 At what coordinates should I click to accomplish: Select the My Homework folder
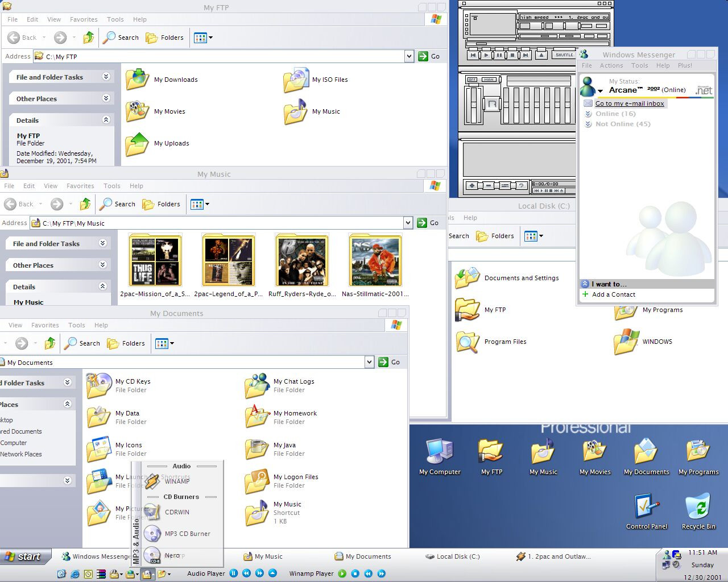[281, 417]
